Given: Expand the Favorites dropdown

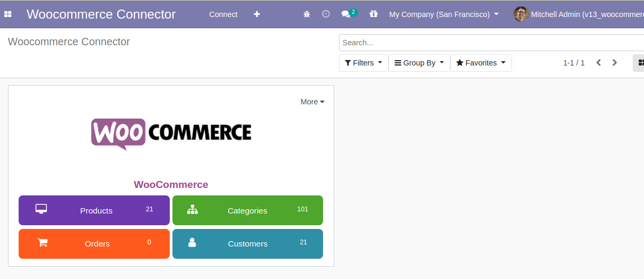Looking at the screenshot, I should [x=481, y=63].
